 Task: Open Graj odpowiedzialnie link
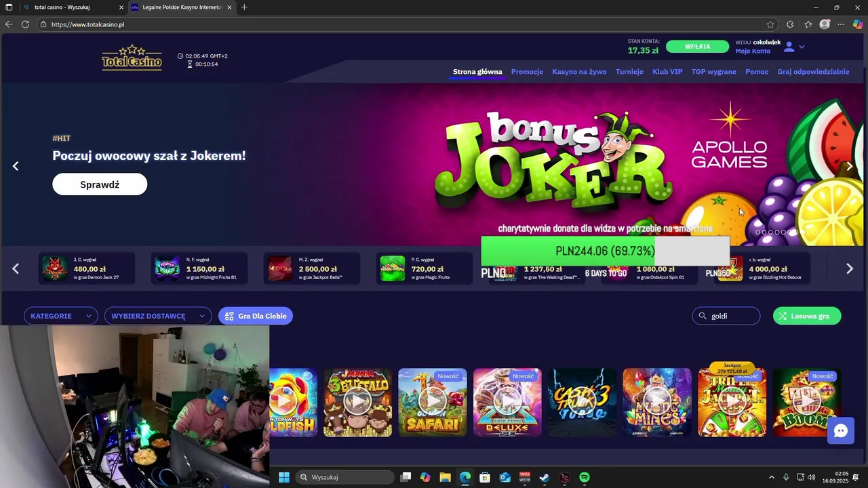tap(813, 72)
